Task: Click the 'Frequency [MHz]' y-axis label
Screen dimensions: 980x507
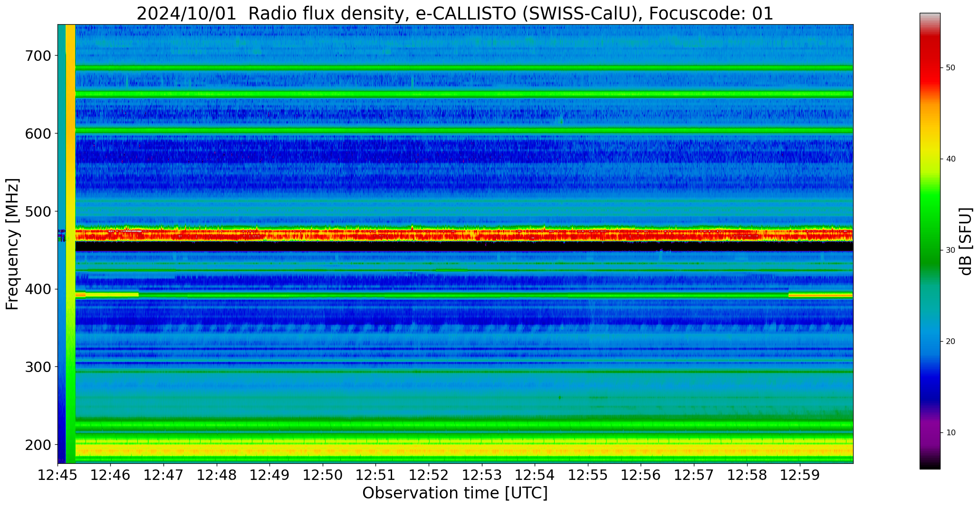Action: (x=13, y=244)
